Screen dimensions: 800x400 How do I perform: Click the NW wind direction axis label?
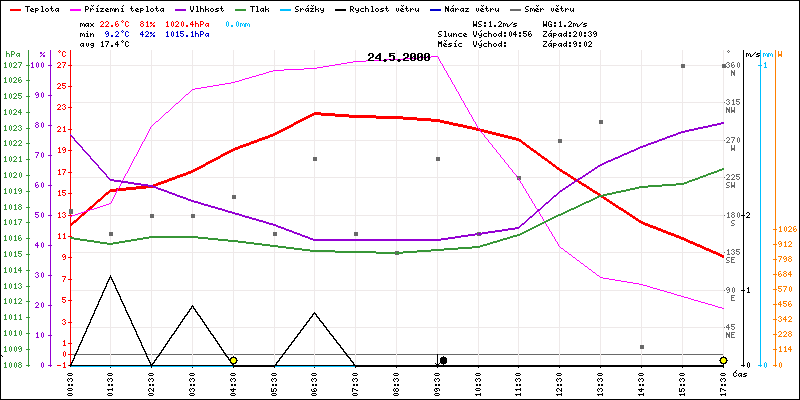pos(732,110)
